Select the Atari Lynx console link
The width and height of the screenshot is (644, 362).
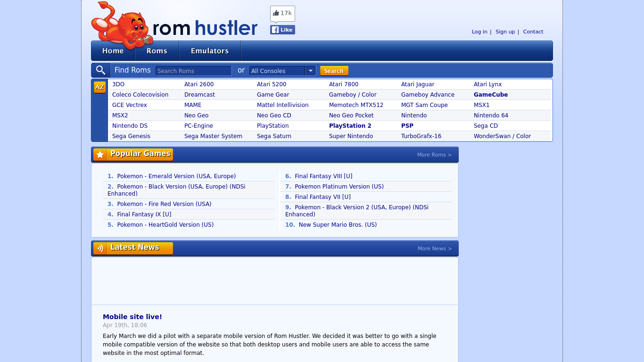[487, 84]
